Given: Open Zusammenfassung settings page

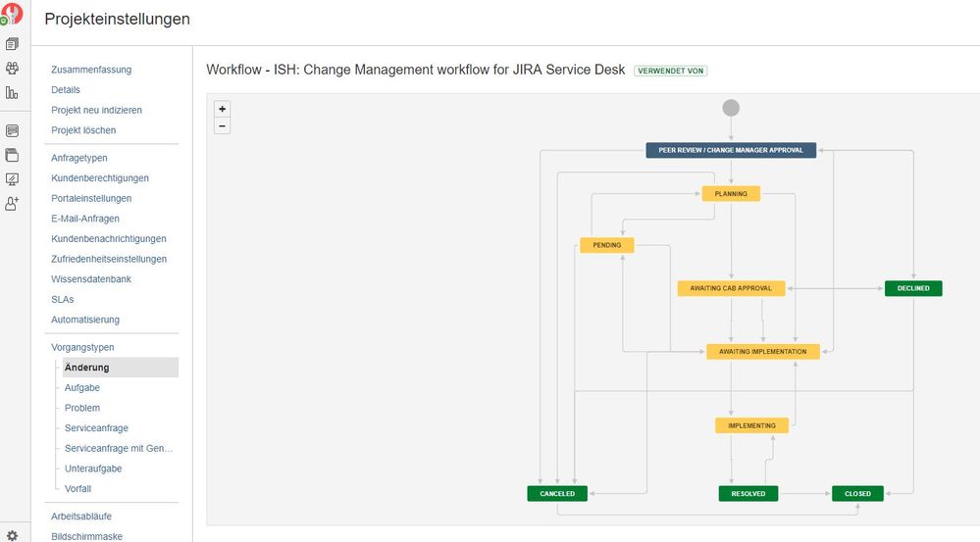Looking at the screenshot, I should click(91, 70).
